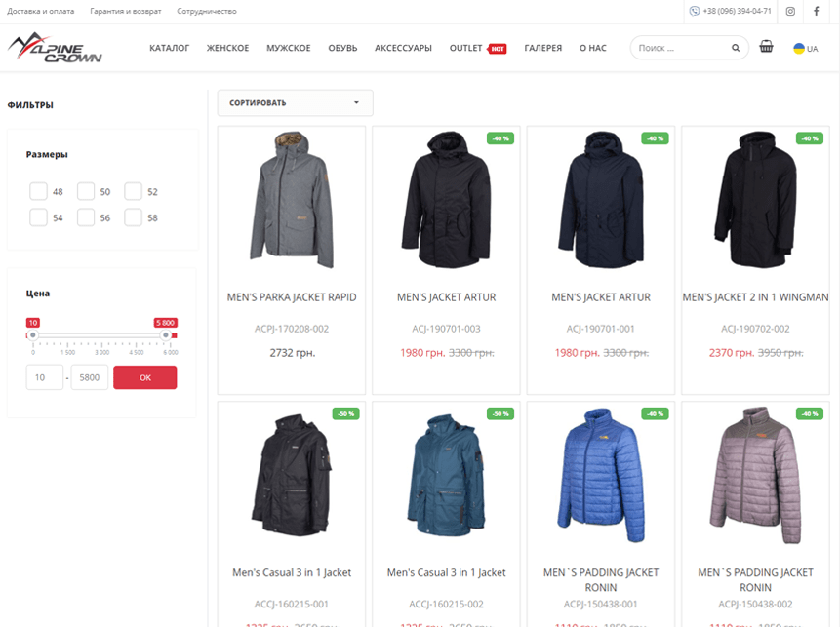This screenshot has width=840, height=627.
Task: Open the Facebook page icon
Action: pos(816,12)
